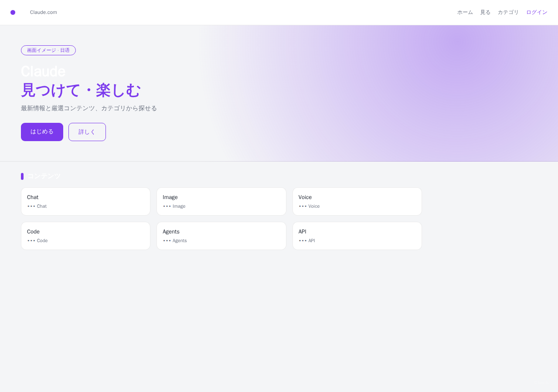Click the 画面イメージ · 日语 badge
558x392 pixels.
click(48, 51)
